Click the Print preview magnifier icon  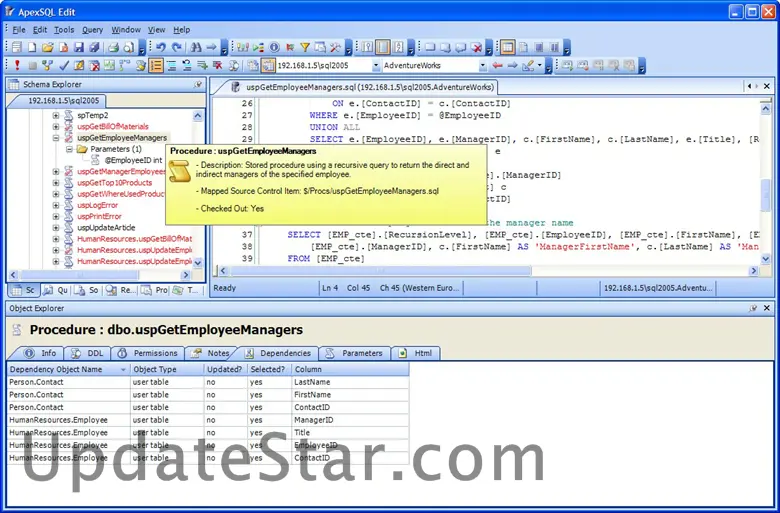click(x=129, y=48)
